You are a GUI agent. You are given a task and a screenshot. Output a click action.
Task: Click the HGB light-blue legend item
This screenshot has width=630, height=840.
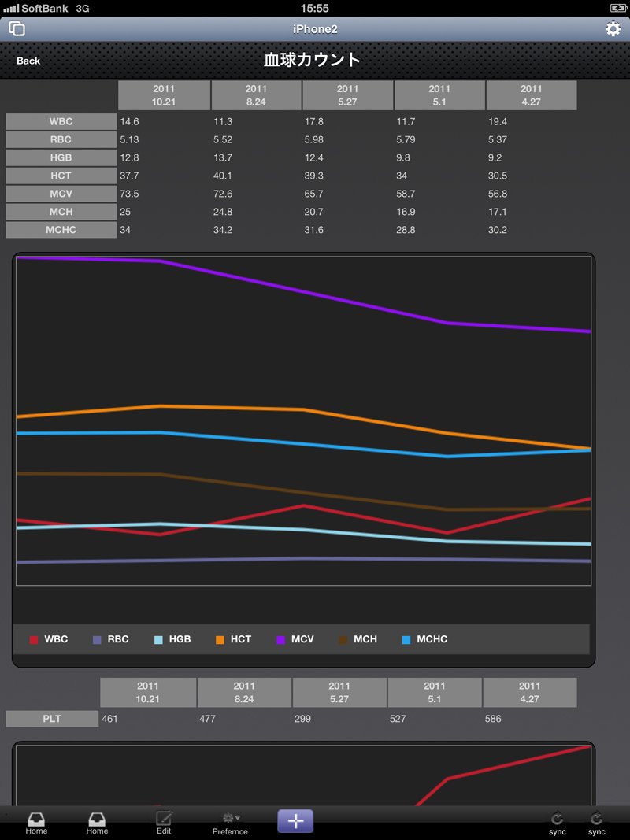click(172, 639)
